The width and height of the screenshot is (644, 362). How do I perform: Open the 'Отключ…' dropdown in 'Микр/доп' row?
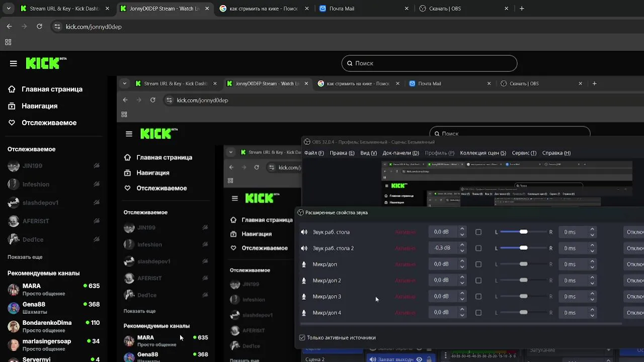(x=633, y=264)
